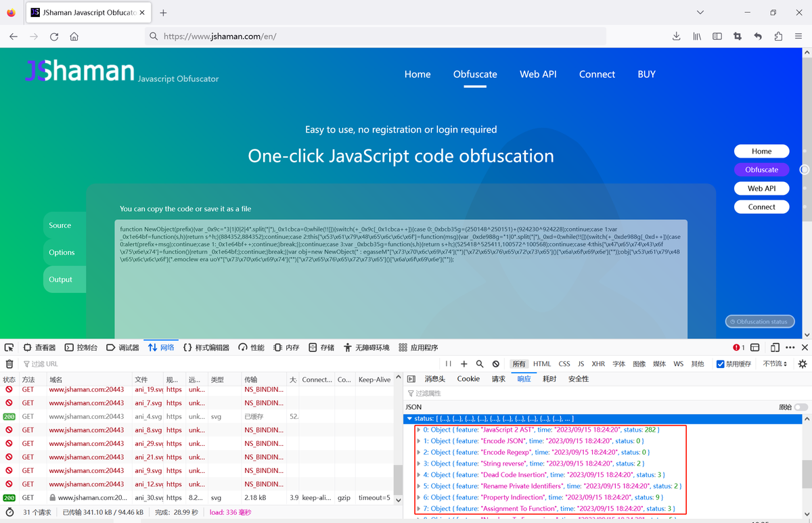
Task: Toggle the disable cache (禁用缓存) checkbox
Action: click(720, 364)
